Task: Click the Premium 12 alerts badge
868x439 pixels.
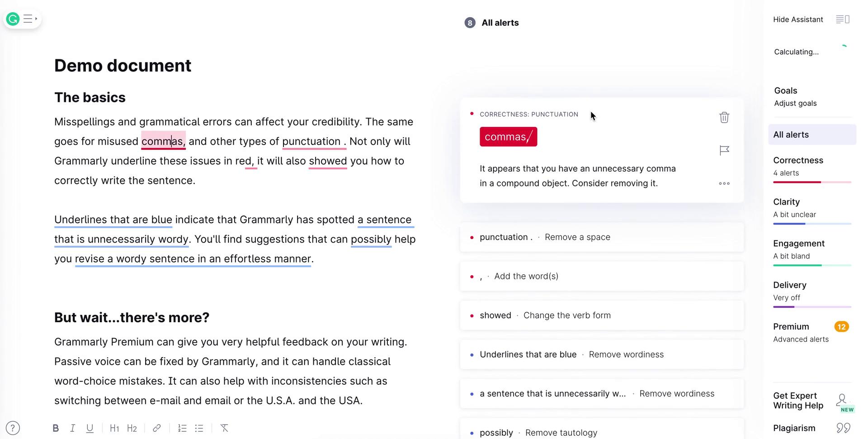Action: point(841,327)
